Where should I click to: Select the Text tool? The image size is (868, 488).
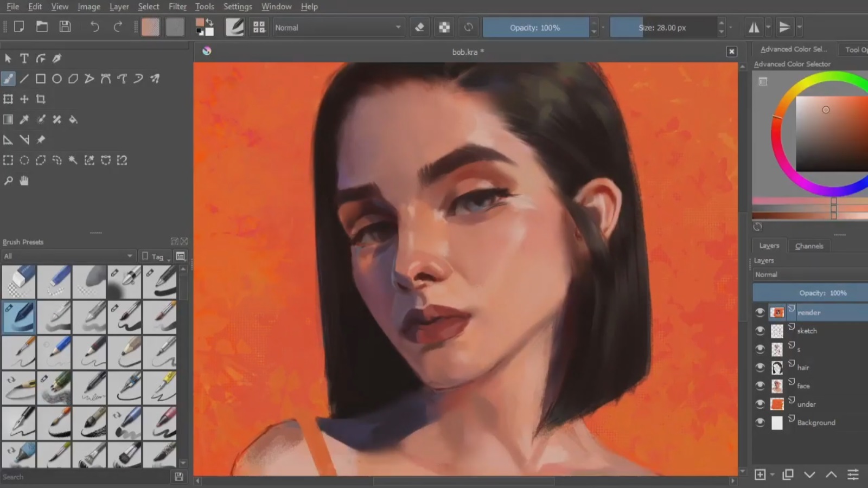24,59
